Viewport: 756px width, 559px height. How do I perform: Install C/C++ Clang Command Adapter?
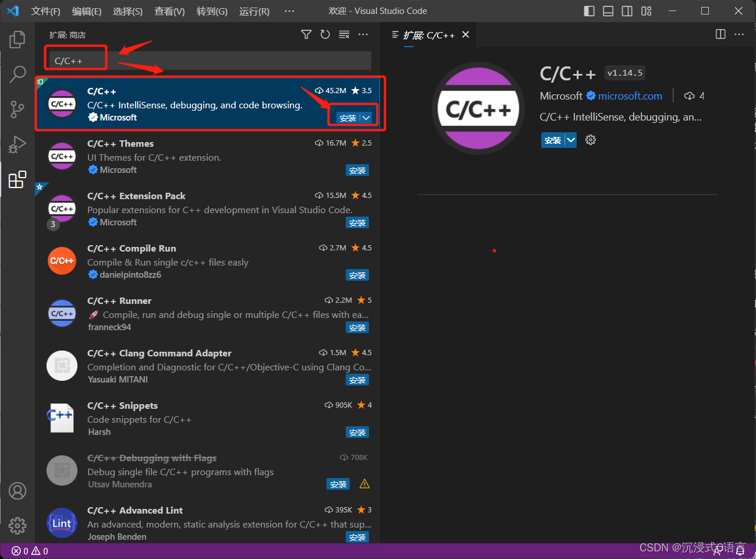click(357, 380)
